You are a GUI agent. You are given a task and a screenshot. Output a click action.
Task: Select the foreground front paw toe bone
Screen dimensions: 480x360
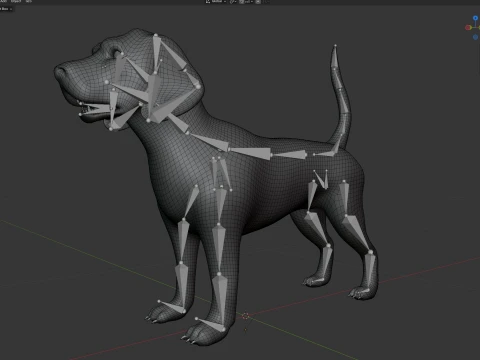pos(211,325)
